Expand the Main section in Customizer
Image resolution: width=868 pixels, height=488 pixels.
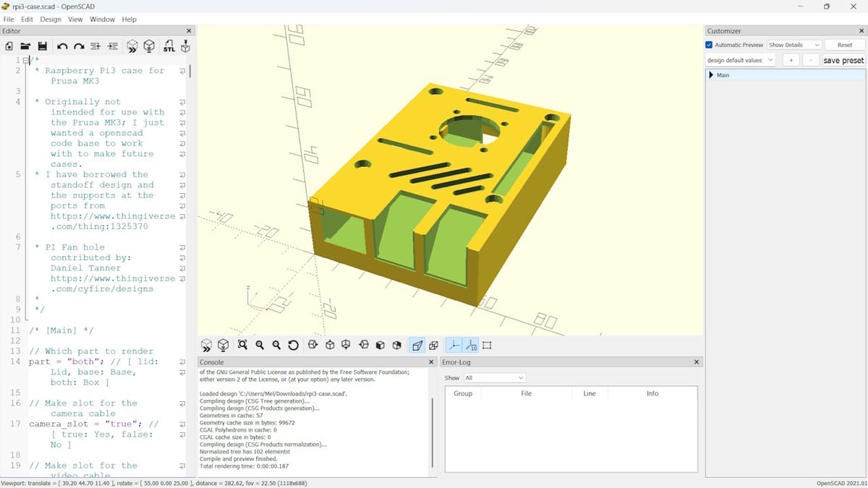click(712, 75)
